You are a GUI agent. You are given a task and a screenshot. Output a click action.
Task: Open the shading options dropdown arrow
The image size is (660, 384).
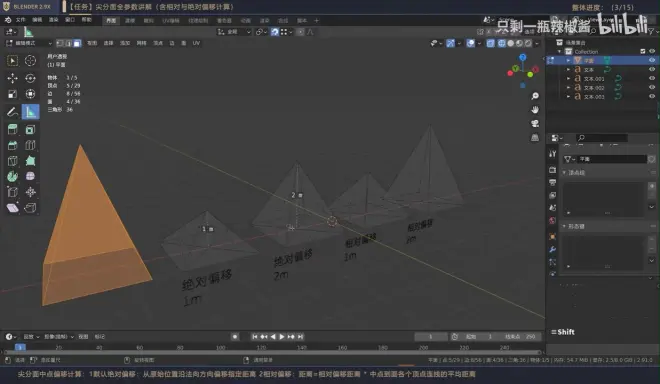[537, 43]
